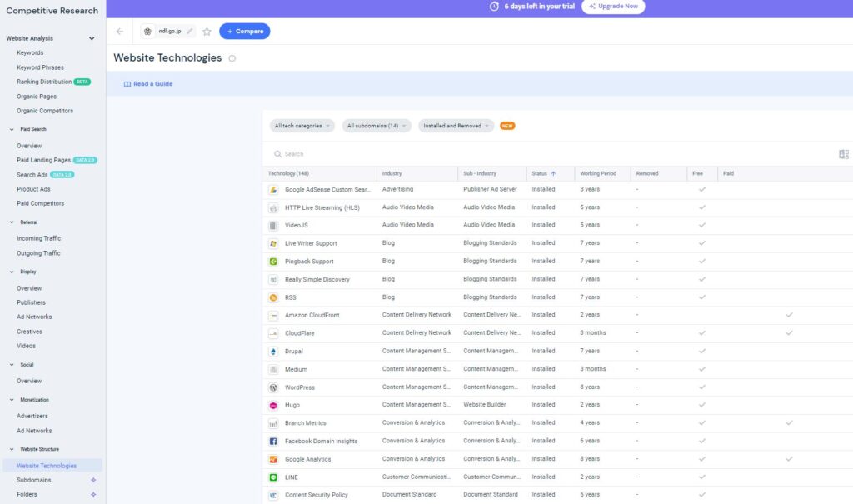
Task: Click the Drupal logo icon
Action: click(273, 352)
